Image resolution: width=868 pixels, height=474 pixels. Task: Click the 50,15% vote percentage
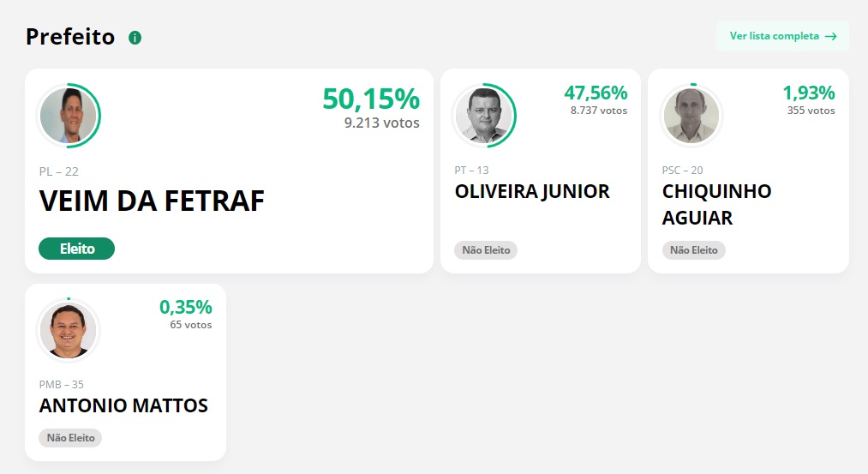point(371,99)
